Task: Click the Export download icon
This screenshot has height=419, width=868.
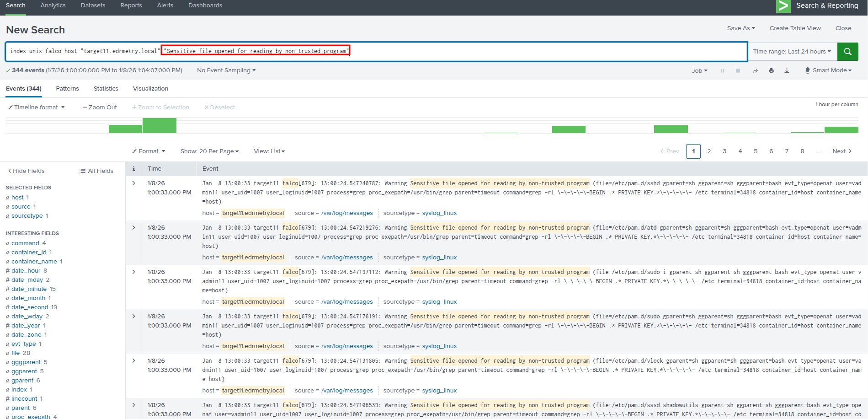Action: click(787, 70)
